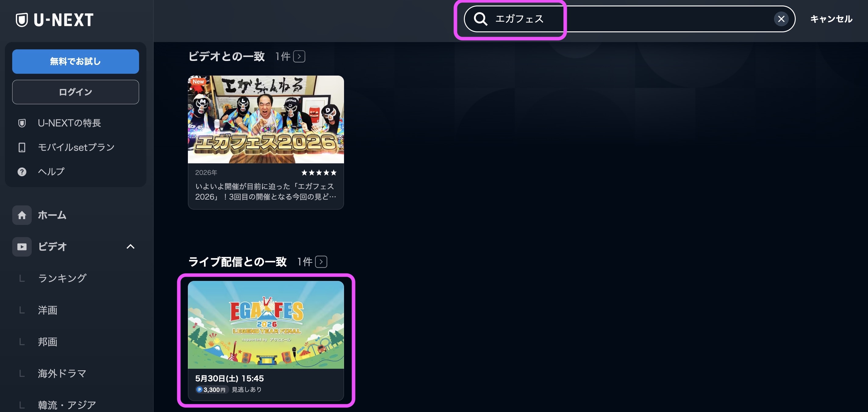The width and height of the screenshot is (868, 412).
Task: Open ヘルプ link
Action: pyautogui.click(x=51, y=172)
